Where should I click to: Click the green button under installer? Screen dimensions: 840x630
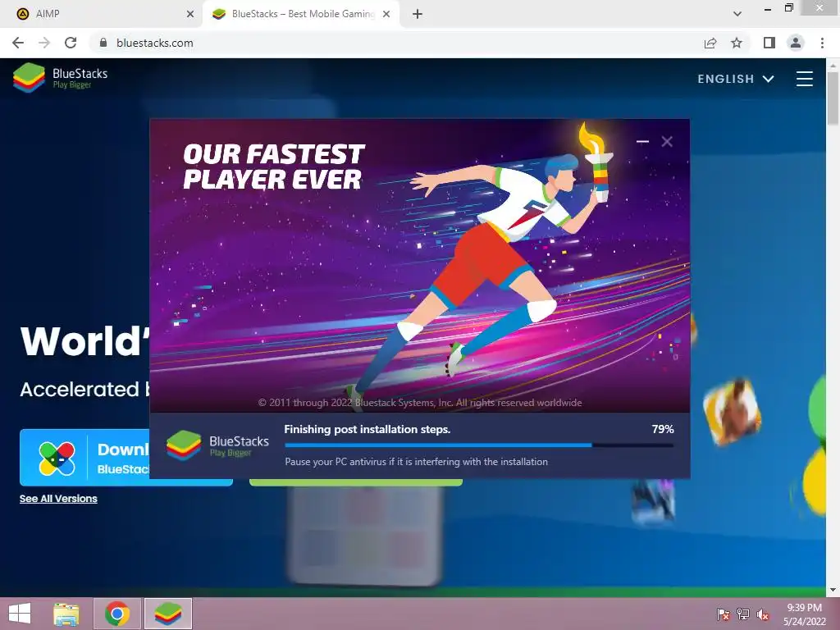(356, 482)
